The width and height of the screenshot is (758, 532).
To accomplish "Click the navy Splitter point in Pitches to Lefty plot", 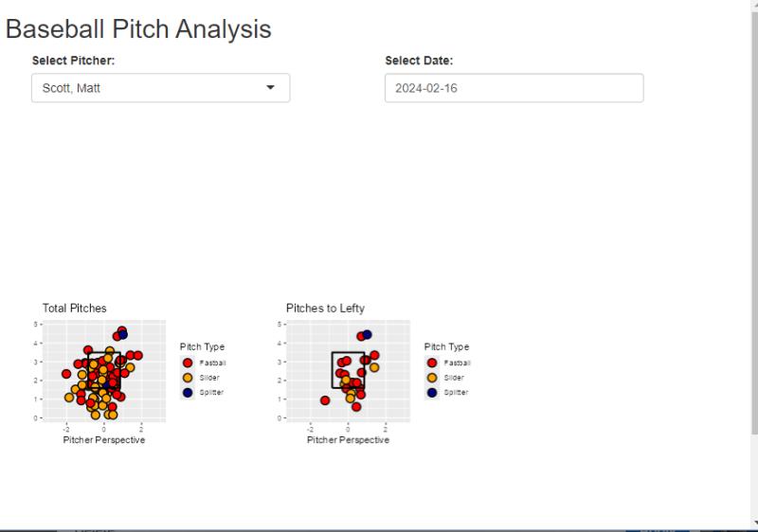I will tap(367, 334).
